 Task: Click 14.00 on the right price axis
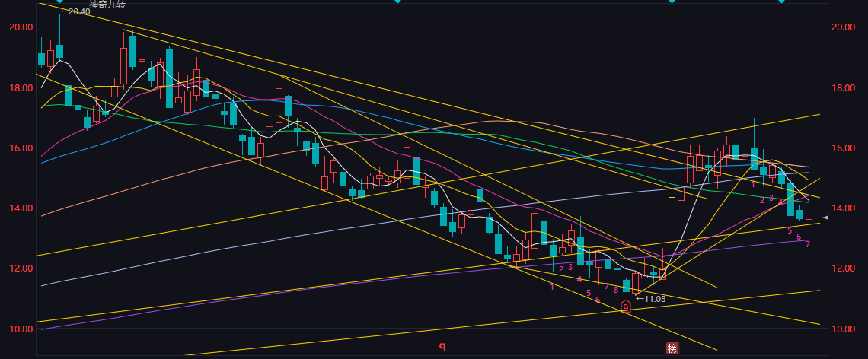[843, 208]
